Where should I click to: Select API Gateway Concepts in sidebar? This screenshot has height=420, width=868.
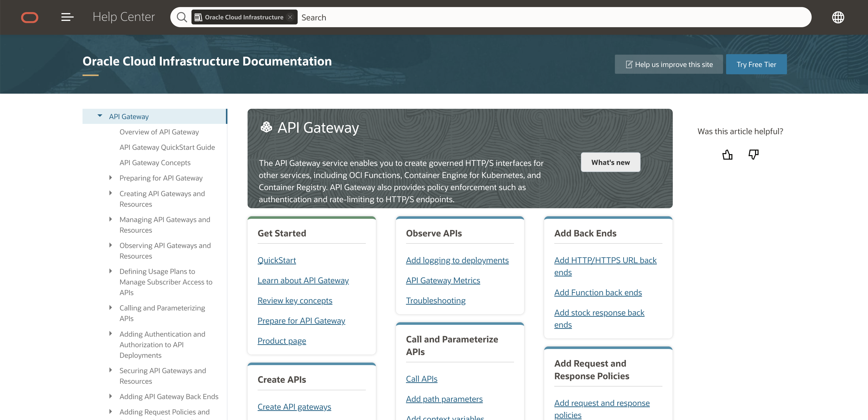point(155,163)
